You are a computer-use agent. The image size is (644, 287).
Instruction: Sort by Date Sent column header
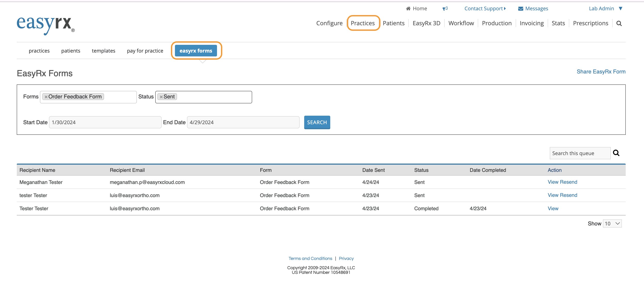point(373,170)
